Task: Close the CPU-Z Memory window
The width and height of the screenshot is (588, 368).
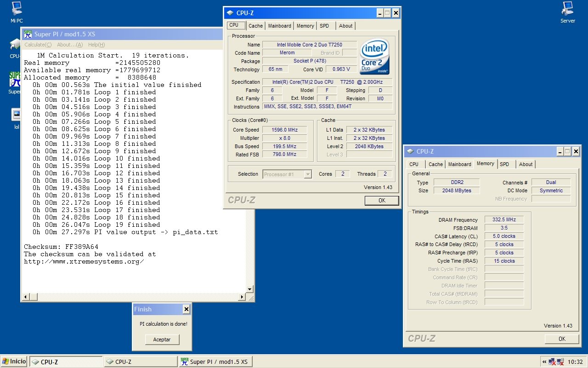Action: pos(576,151)
